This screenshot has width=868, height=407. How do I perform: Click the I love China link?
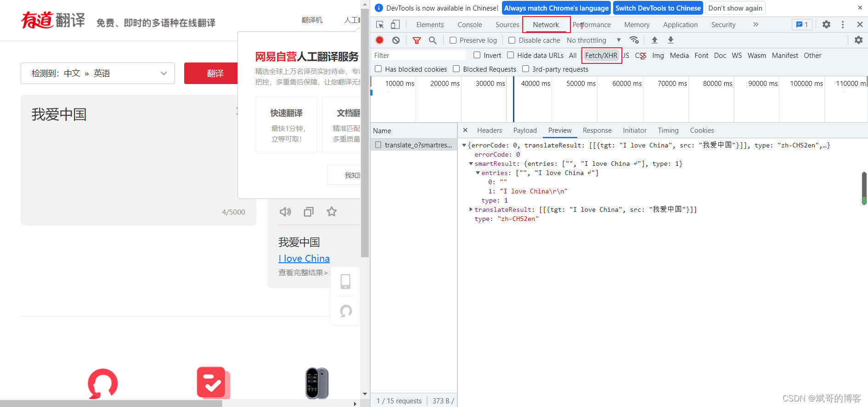coord(304,259)
